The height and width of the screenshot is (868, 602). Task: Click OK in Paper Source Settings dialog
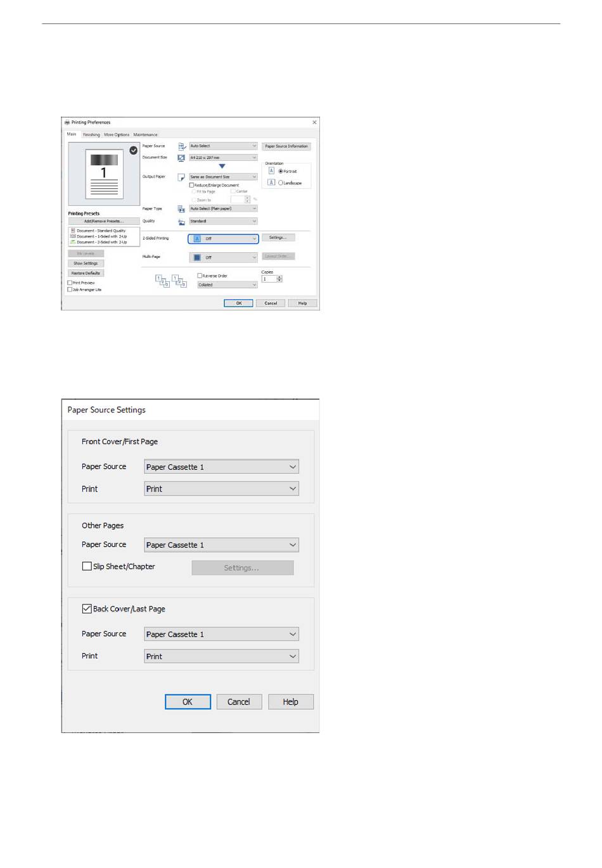point(188,702)
